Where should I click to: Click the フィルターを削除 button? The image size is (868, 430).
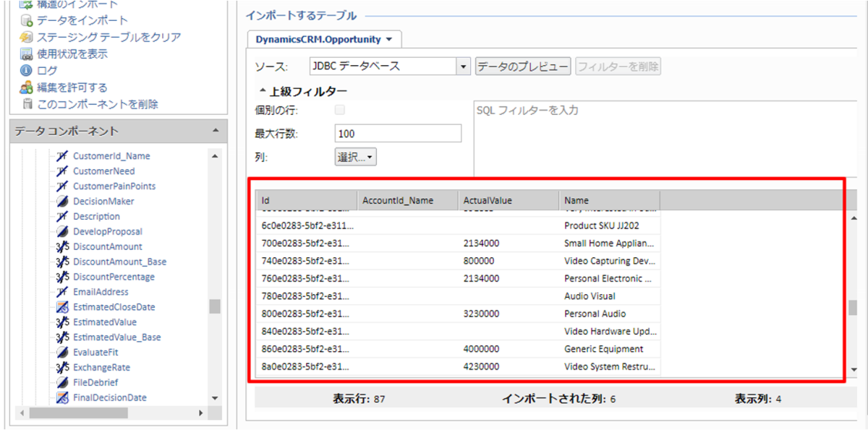[x=618, y=66]
